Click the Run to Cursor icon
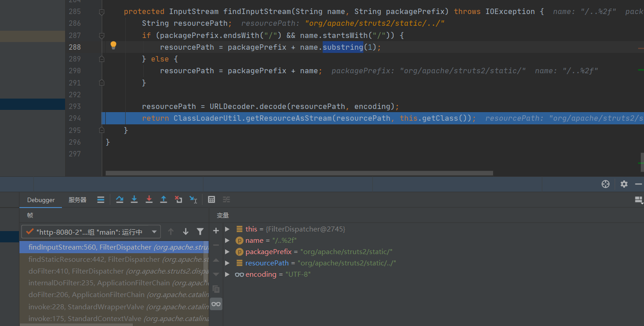The height and width of the screenshot is (326, 644). tap(193, 199)
